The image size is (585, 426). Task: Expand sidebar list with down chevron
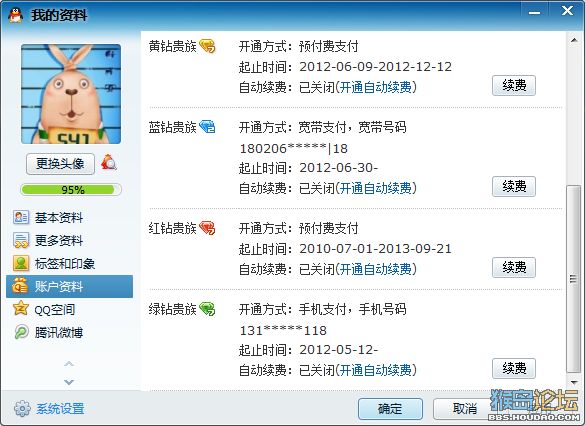[69, 382]
